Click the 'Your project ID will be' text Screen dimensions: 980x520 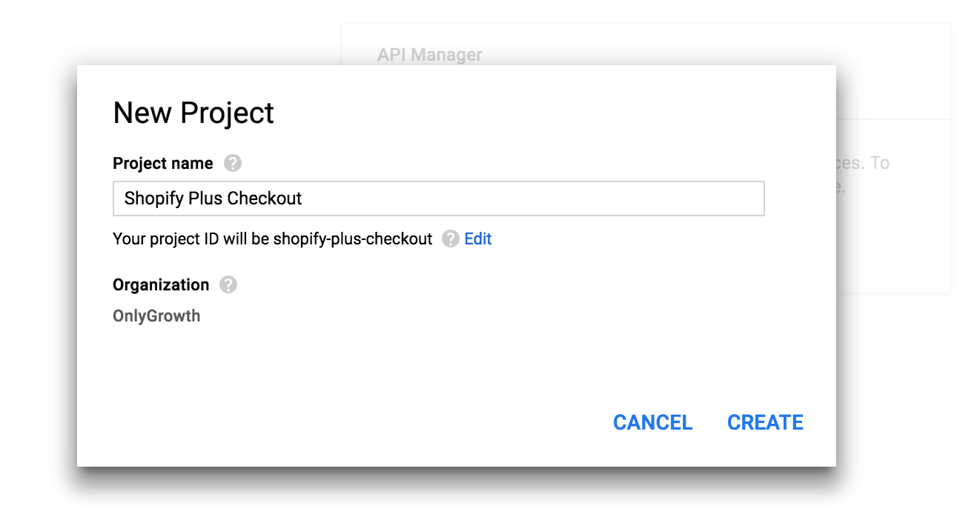pos(191,239)
